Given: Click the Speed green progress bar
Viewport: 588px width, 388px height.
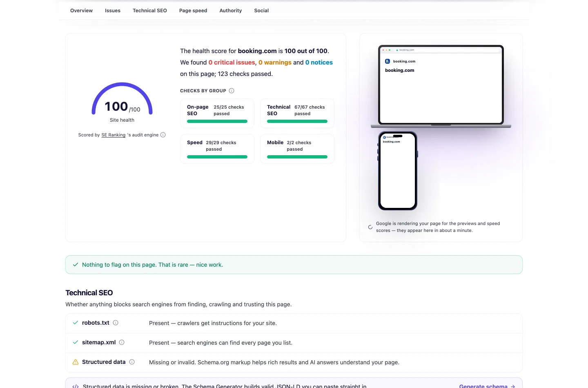Looking at the screenshot, I should [217, 157].
